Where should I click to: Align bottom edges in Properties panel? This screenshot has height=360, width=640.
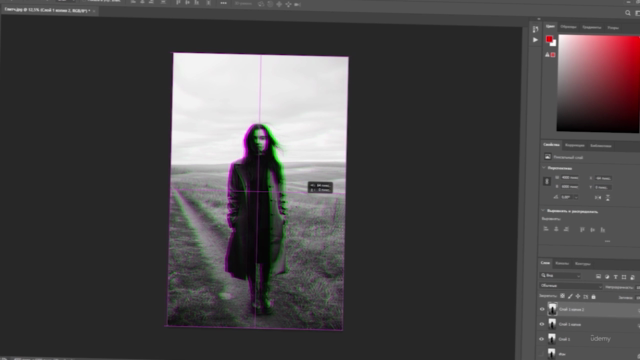point(602,230)
